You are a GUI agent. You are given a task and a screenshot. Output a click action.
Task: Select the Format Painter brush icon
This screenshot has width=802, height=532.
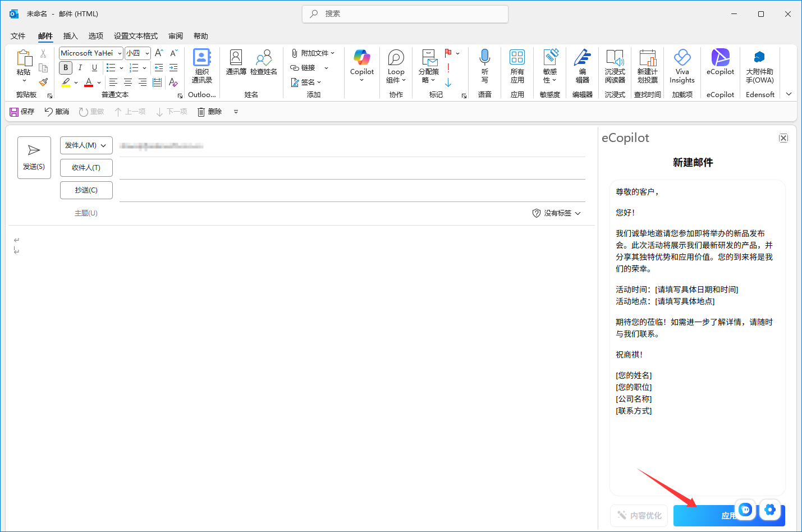[x=43, y=82]
